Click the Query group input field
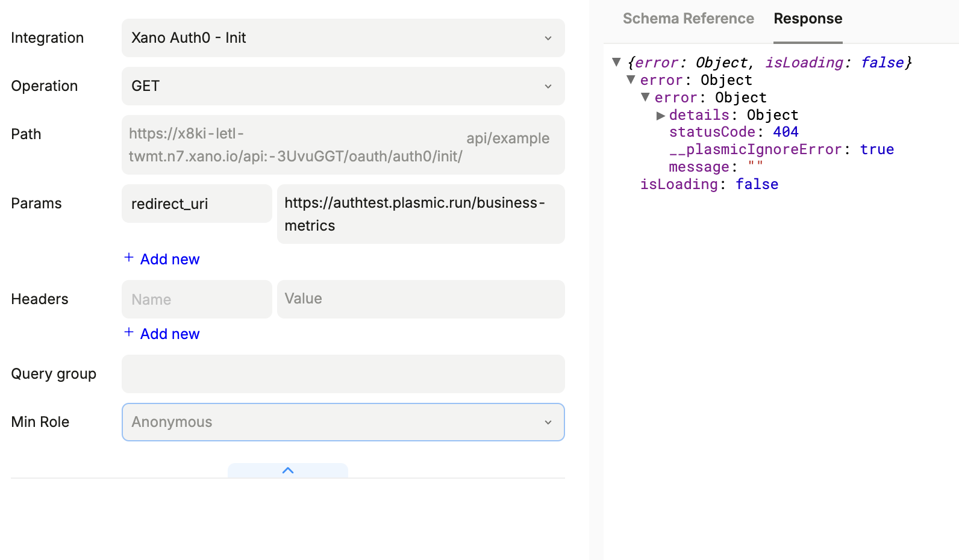Viewport: 959px width, 560px height. click(x=342, y=374)
